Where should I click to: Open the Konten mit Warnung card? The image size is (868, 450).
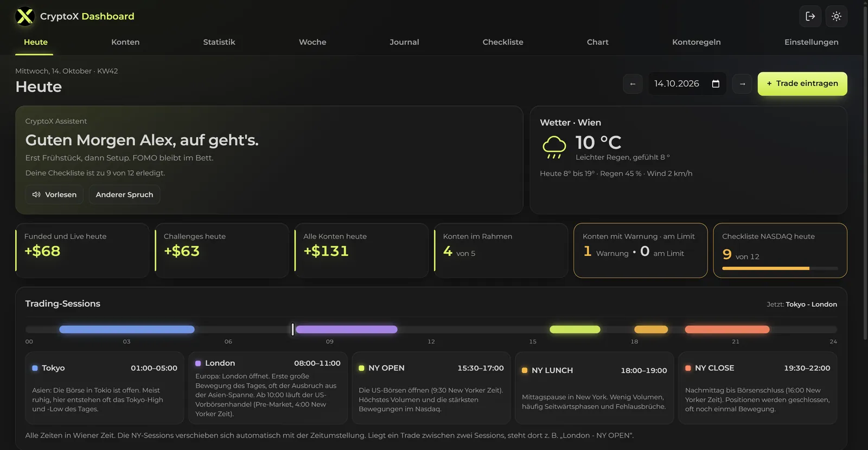point(641,250)
